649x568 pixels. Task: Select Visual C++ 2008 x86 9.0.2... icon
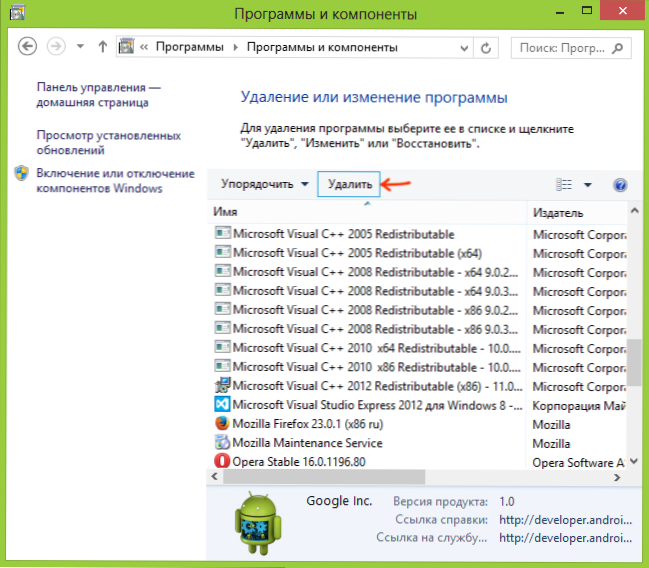(x=223, y=309)
